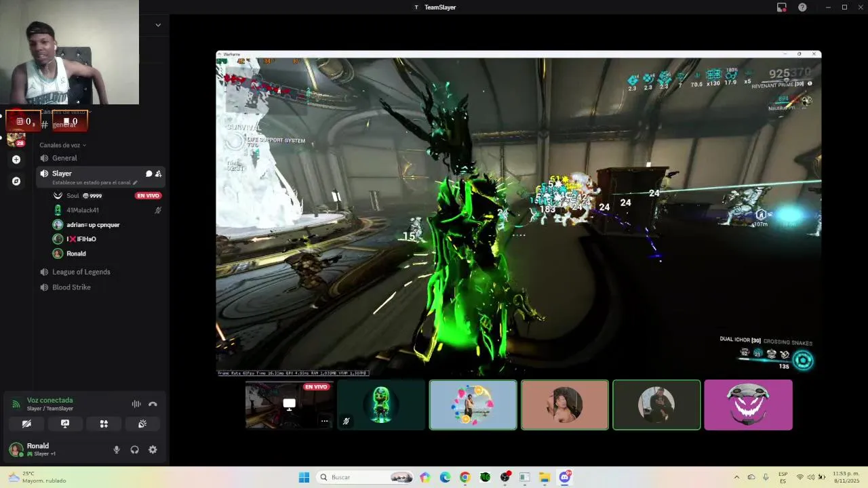This screenshot has width=868, height=488.
Task: Click muted mic icon beside 41Malack41
Action: click(x=158, y=210)
